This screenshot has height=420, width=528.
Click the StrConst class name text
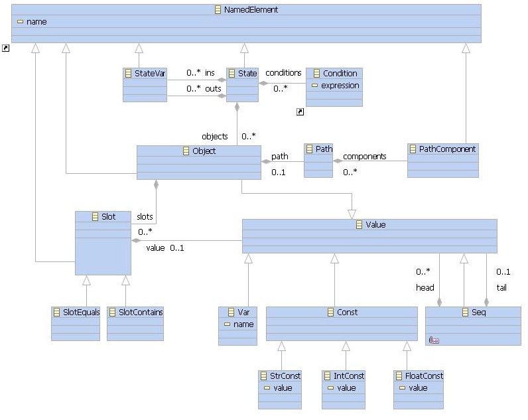285,376
